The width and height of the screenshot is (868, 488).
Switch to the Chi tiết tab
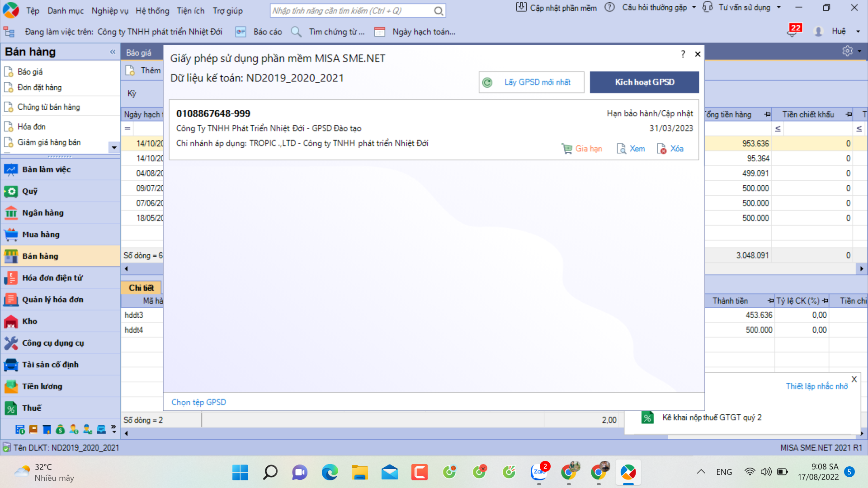[141, 288]
